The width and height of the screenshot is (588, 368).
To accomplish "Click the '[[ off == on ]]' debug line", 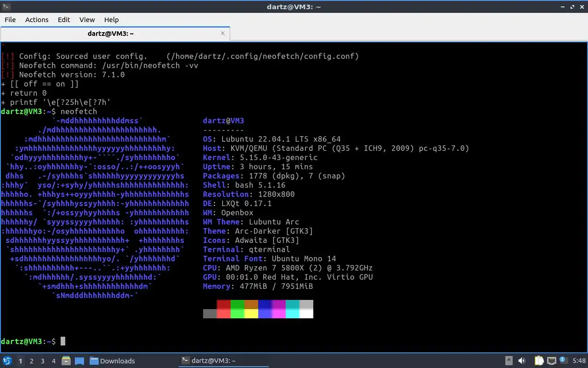I will click(x=40, y=84).
